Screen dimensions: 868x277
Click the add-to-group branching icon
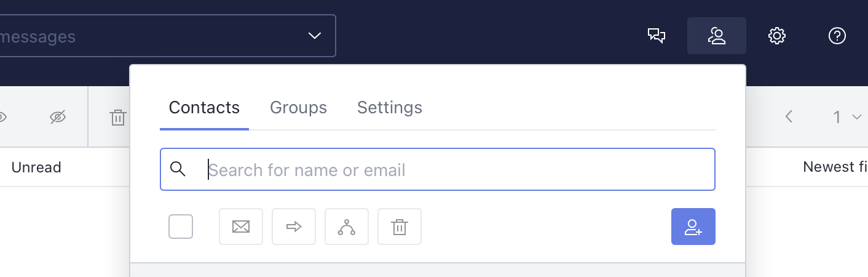(347, 227)
